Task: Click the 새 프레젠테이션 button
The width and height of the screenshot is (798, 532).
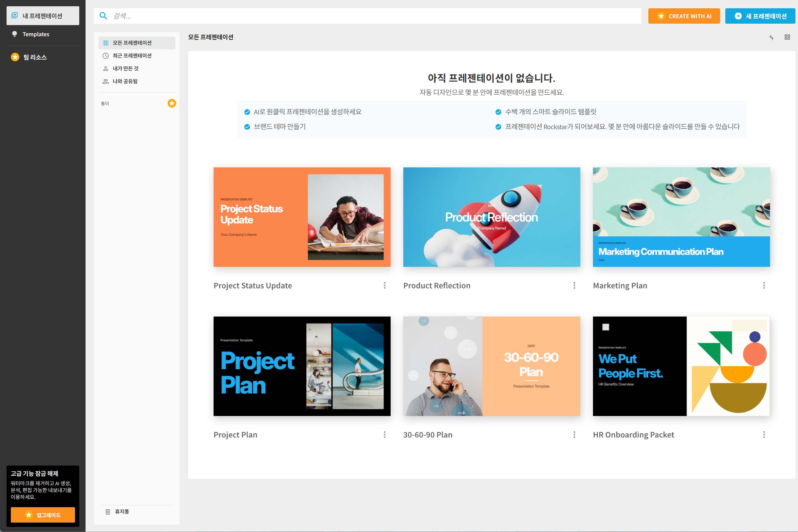Action: pos(760,16)
